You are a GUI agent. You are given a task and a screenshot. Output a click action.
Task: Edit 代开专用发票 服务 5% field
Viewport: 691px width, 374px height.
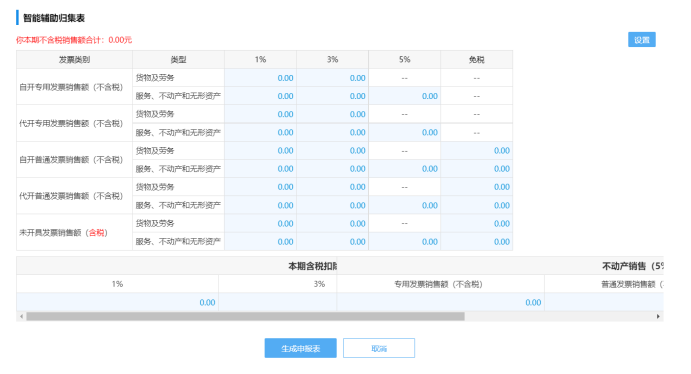tap(405, 133)
